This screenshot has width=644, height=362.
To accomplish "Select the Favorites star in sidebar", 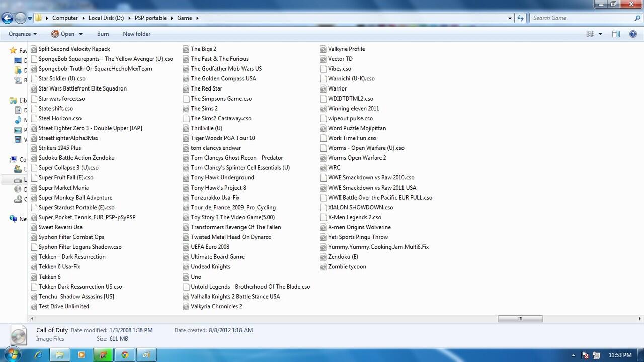I will click(x=14, y=50).
